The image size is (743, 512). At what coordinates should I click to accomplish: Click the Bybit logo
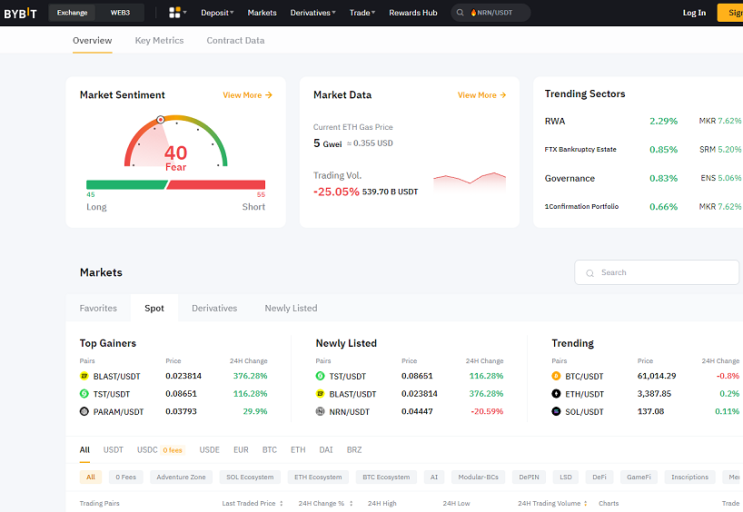click(20, 13)
